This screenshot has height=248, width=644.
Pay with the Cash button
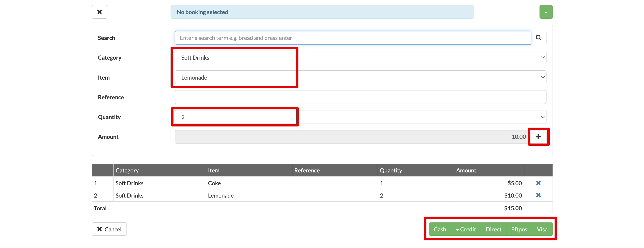coord(440,229)
